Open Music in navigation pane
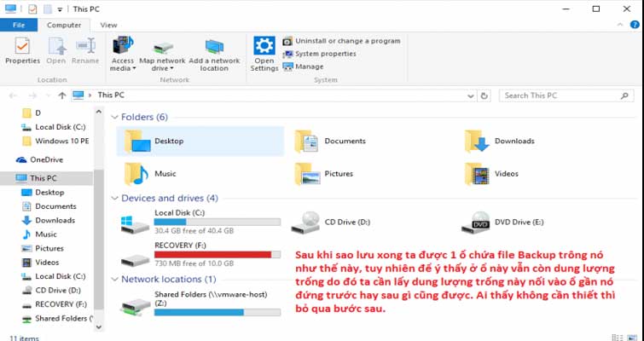The width and height of the screenshot is (644, 341). pyautogui.click(x=39, y=234)
